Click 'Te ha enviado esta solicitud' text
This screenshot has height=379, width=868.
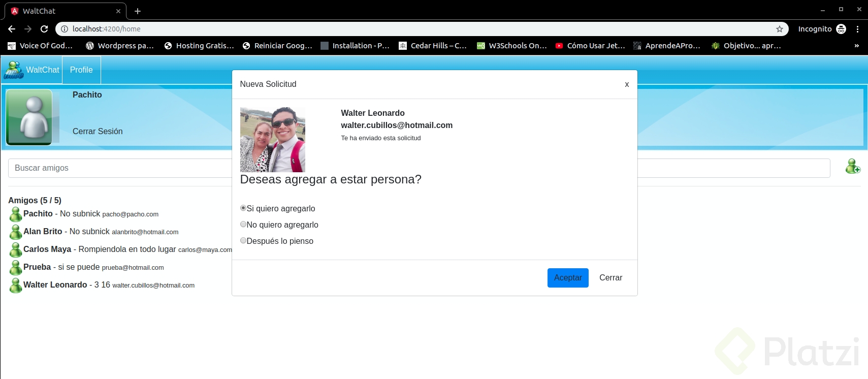click(x=381, y=138)
